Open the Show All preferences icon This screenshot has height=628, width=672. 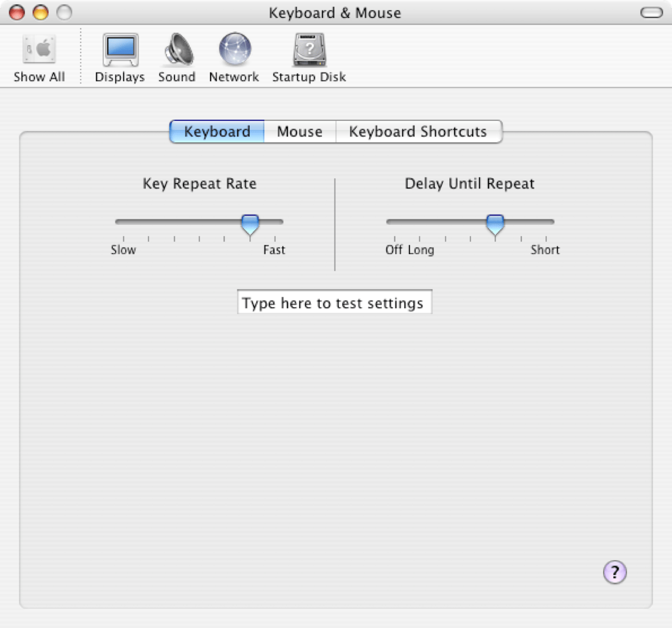(39, 58)
